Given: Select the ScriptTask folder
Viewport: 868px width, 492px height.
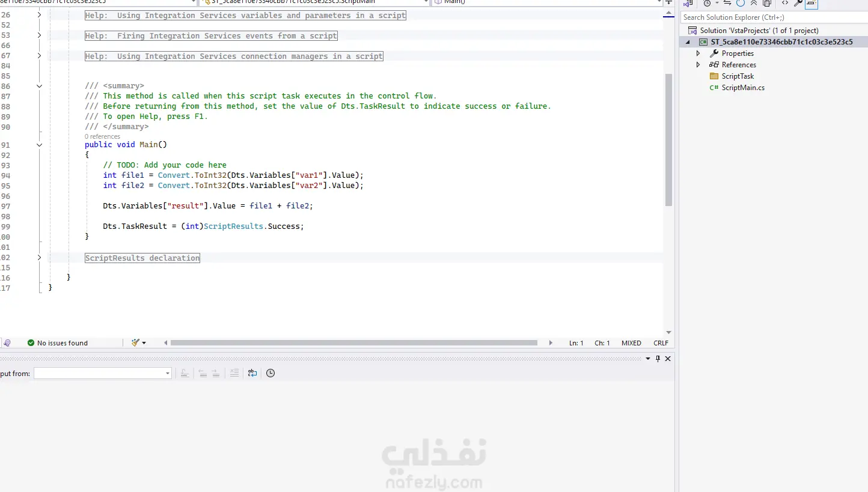Looking at the screenshot, I should tap(738, 76).
